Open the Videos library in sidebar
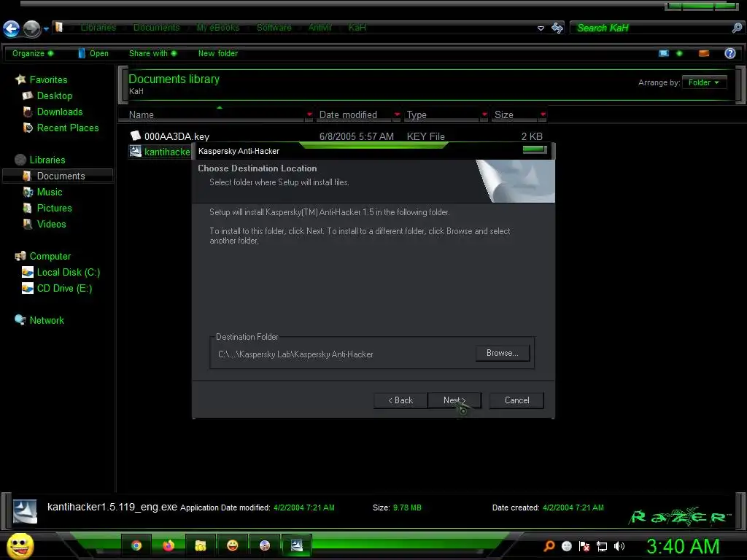 pos(44,225)
